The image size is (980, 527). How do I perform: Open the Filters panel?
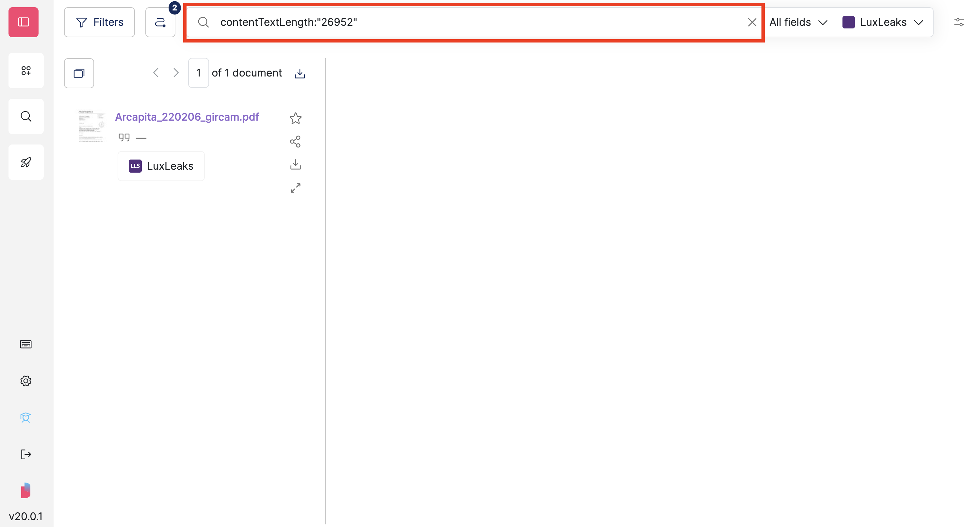pos(99,22)
